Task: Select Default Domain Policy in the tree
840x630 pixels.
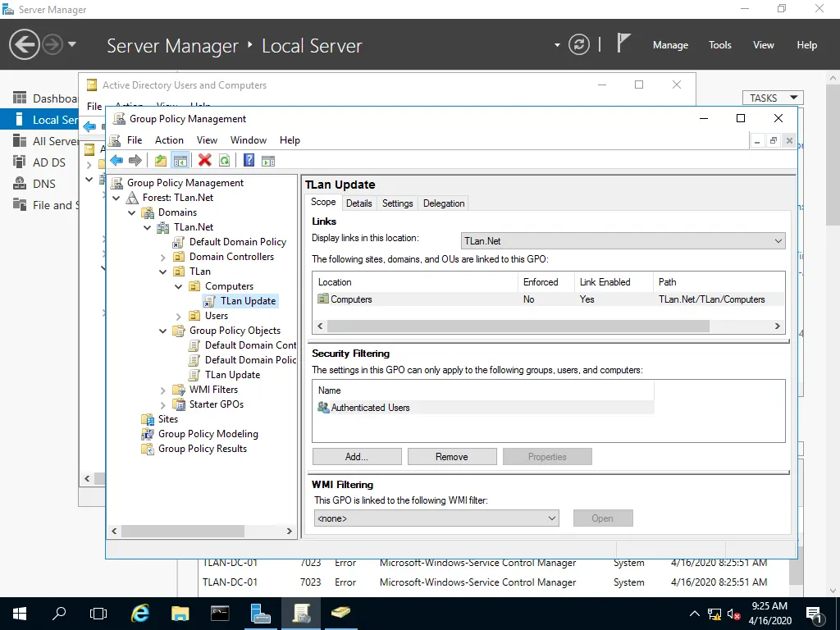Action: point(237,242)
